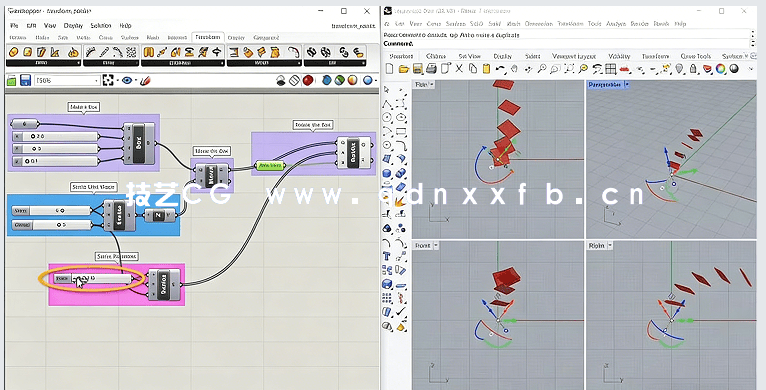Click the box slider showing 2.0
The image size is (766, 390).
click(x=55, y=136)
